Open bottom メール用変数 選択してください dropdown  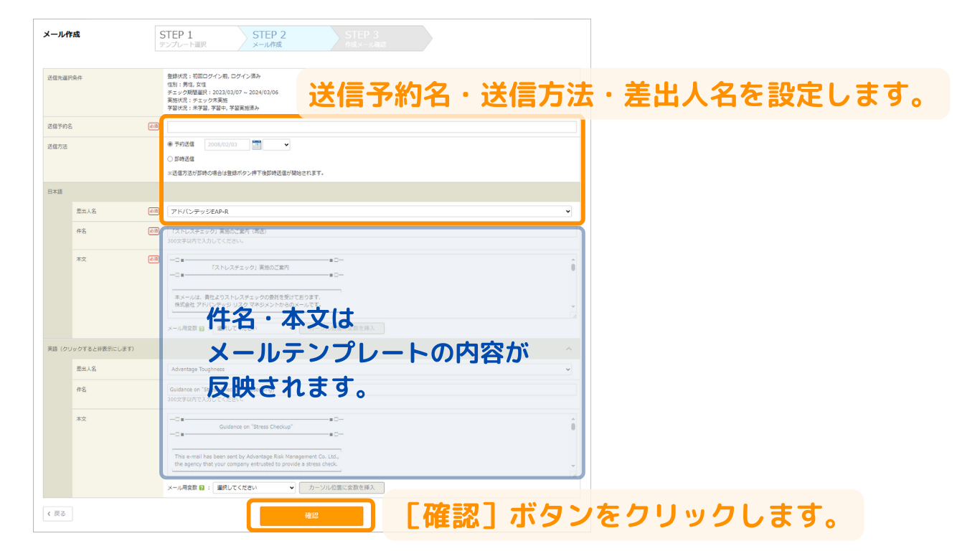click(254, 488)
